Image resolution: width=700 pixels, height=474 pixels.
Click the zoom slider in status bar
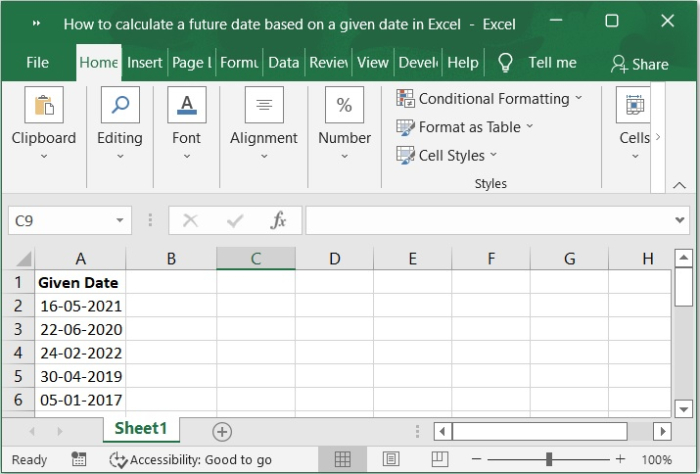click(x=550, y=459)
